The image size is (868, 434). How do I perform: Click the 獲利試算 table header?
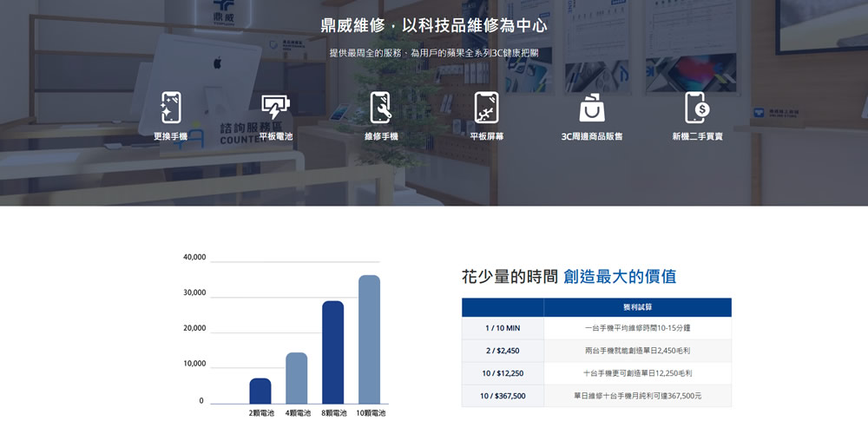[637, 307]
